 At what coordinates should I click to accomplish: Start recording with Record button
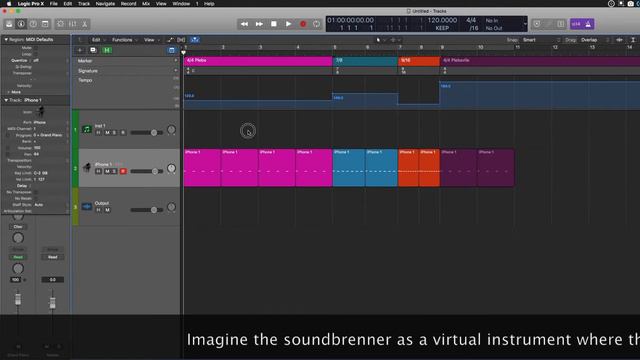[303, 24]
